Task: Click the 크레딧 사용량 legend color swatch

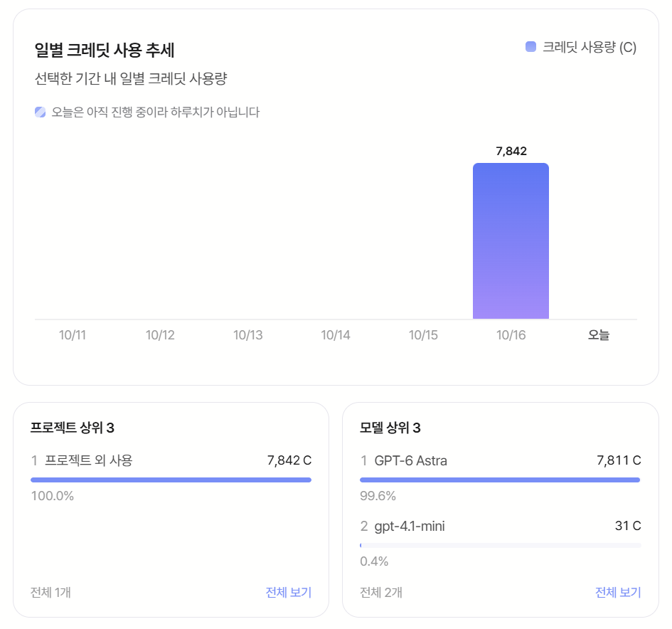Action: point(530,47)
